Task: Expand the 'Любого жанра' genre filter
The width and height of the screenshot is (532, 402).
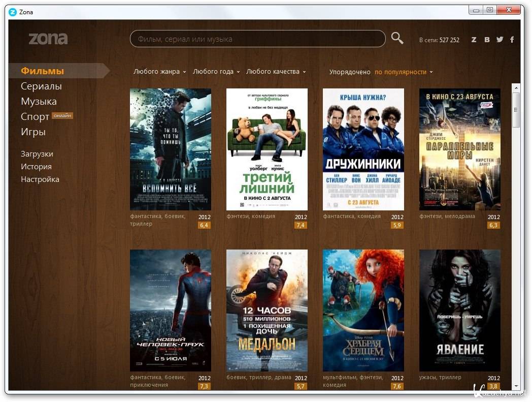Action: click(159, 72)
